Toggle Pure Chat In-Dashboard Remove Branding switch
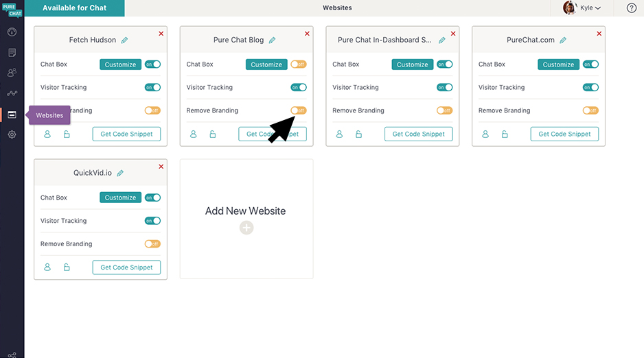This screenshot has height=358, width=644. click(444, 110)
